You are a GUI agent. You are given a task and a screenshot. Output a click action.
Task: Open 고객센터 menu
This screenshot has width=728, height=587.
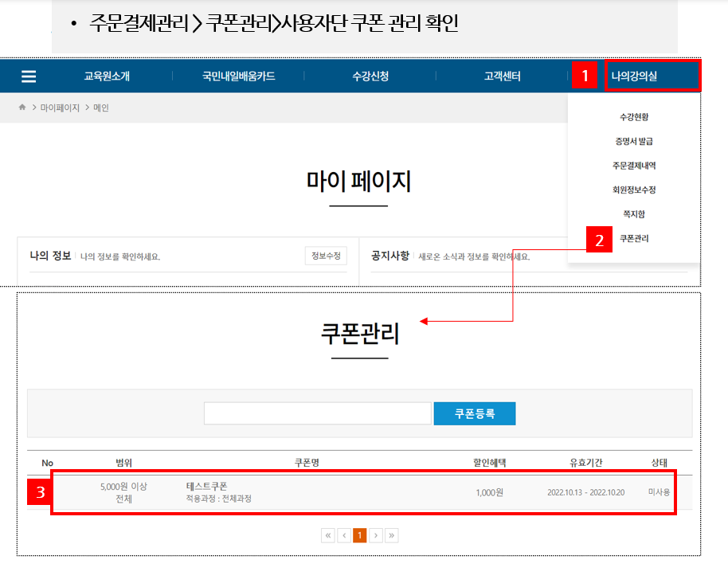pos(502,76)
